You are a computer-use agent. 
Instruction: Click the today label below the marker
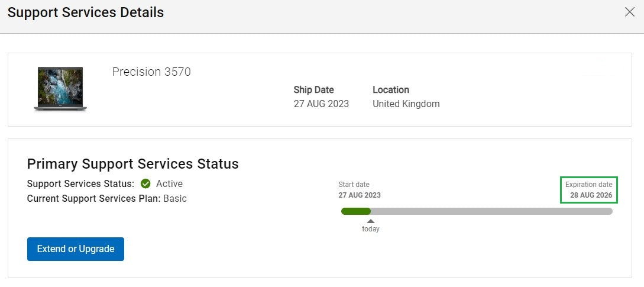click(371, 229)
